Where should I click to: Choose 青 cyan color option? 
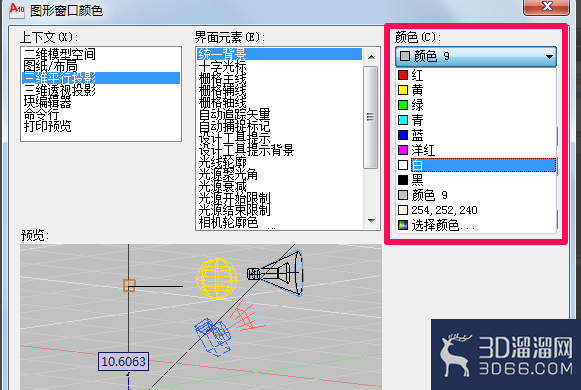(x=476, y=120)
